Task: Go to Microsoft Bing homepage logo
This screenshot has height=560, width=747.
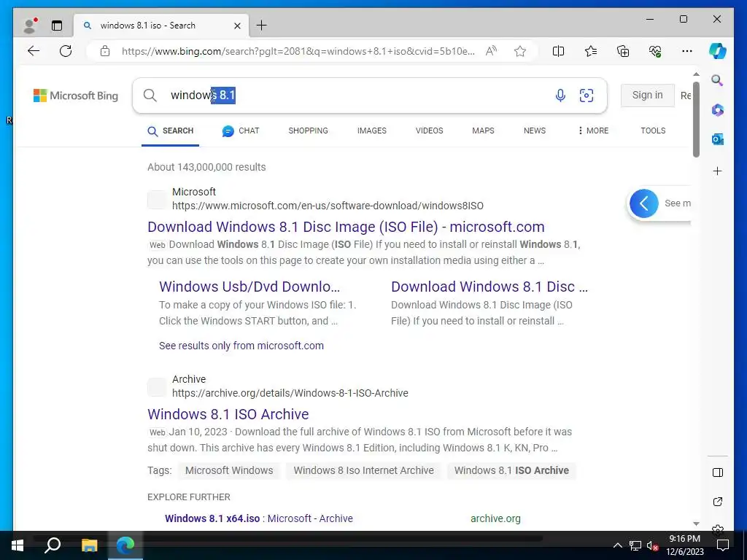Action: pos(76,96)
